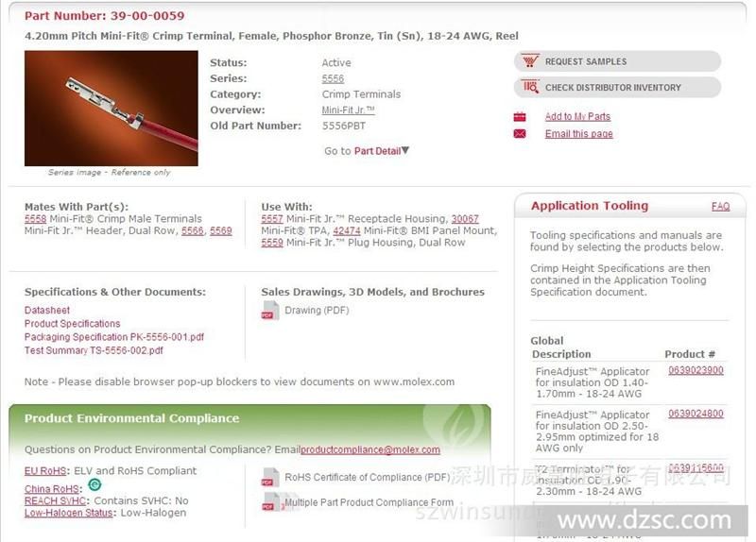
Task: Open Multiple Part Product Compliance Form
Action: click(x=369, y=502)
